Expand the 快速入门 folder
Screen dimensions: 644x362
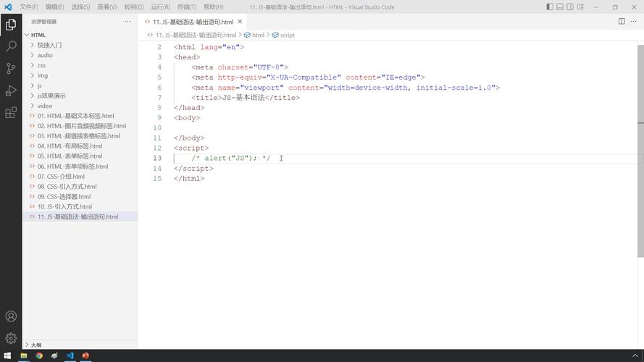point(33,45)
